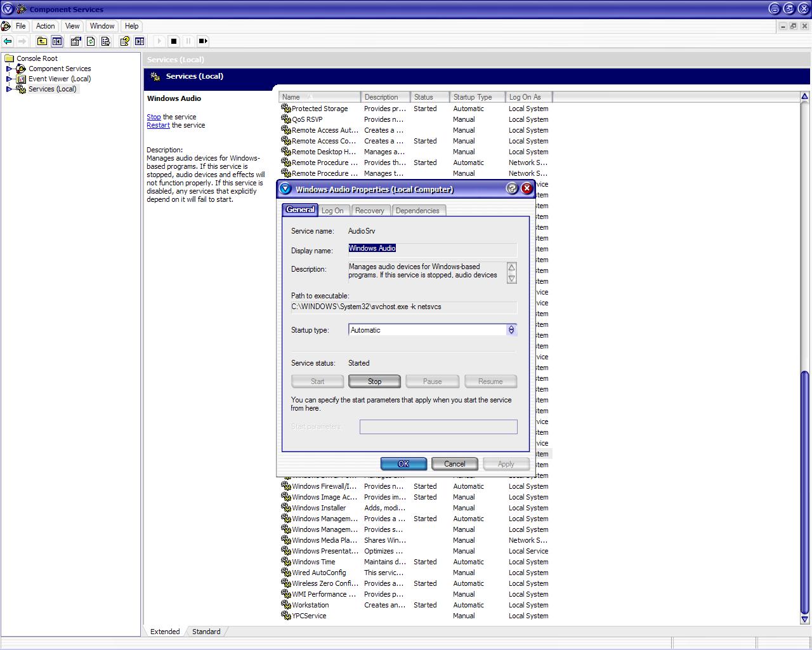
Task: Click the Stop Service square toolbar icon
Action: pos(174,41)
